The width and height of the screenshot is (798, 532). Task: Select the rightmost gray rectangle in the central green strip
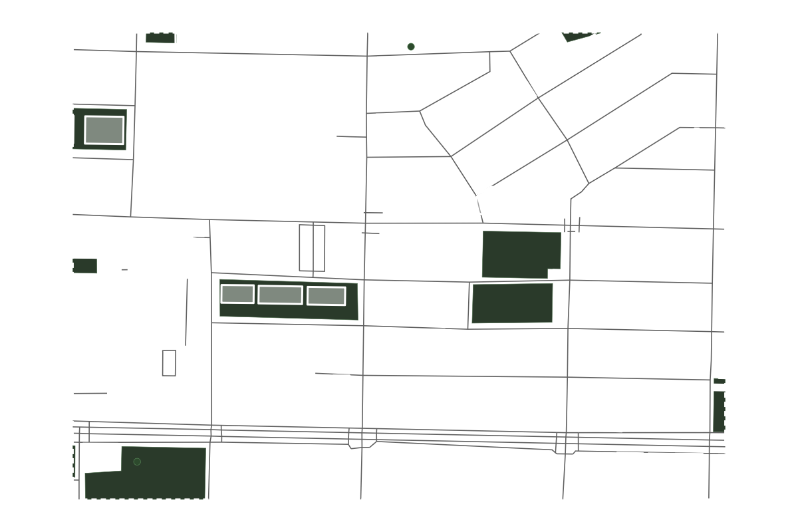(327, 296)
